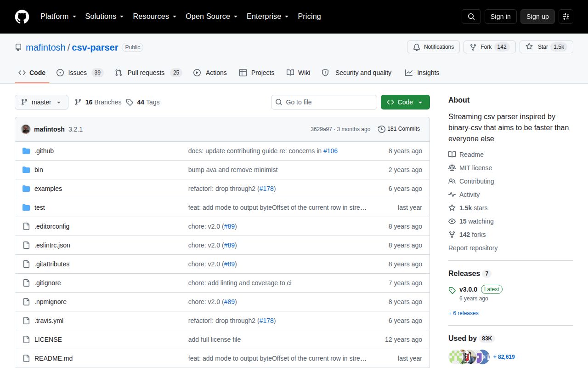Click the pulse icon beside Activity
Image resolution: width=588 pixels, height=368 pixels.
(452, 195)
